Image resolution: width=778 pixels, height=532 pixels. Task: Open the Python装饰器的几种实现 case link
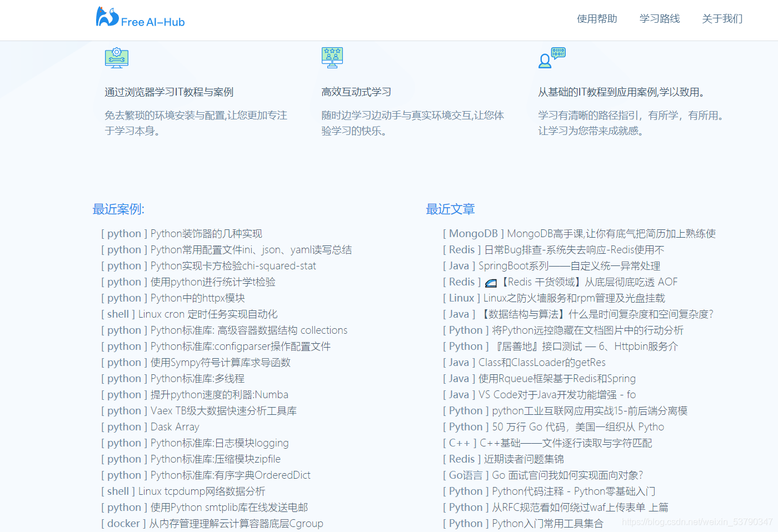pyautogui.click(x=182, y=233)
